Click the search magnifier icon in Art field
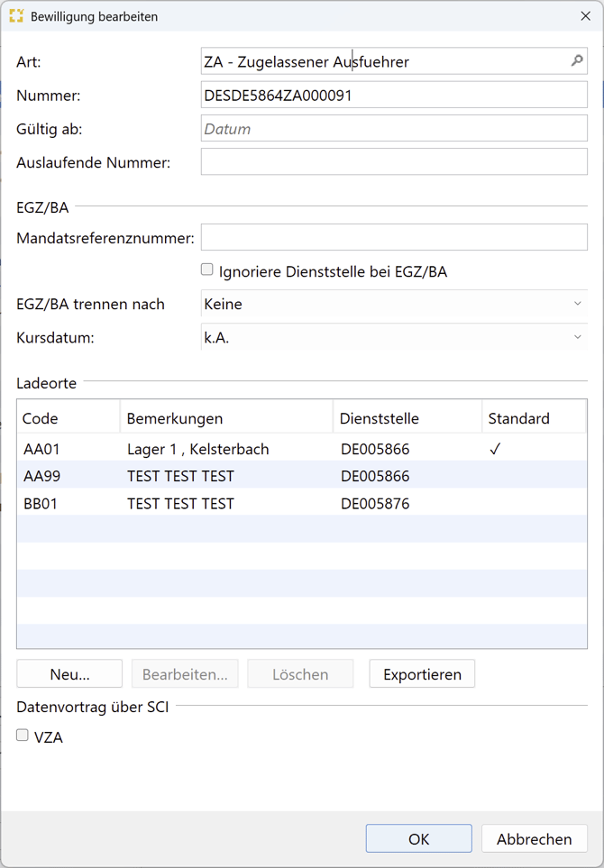Screen dimensions: 604x868 pyautogui.click(x=577, y=61)
